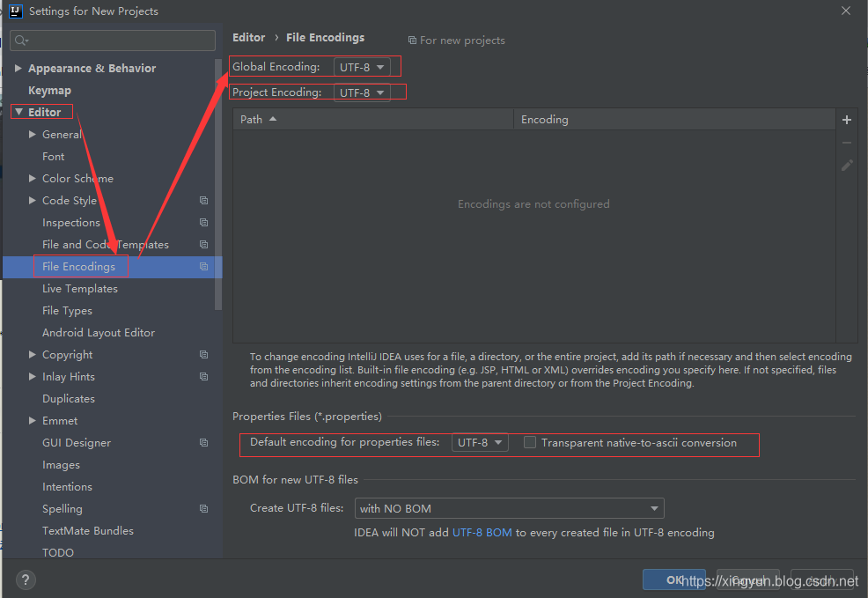The image size is (868, 598).
Task: Select Duplicates in the settings tree
Action: coord(68,399)
